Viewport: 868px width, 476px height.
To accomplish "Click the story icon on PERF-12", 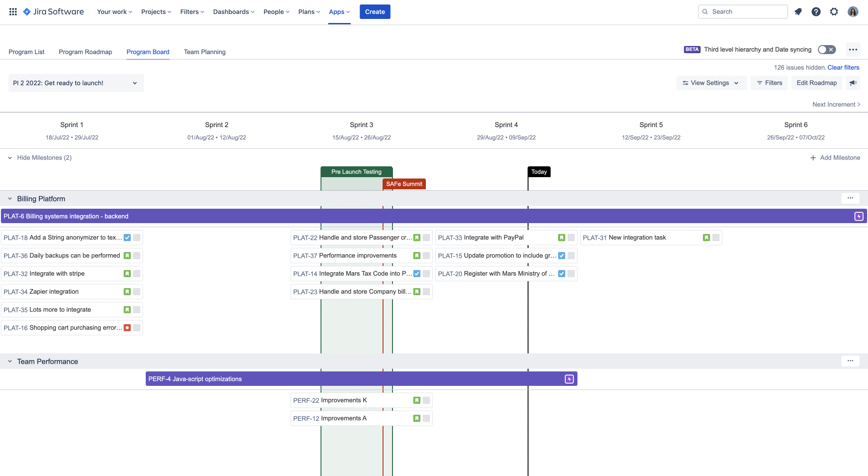I will [x=417, y=418].
